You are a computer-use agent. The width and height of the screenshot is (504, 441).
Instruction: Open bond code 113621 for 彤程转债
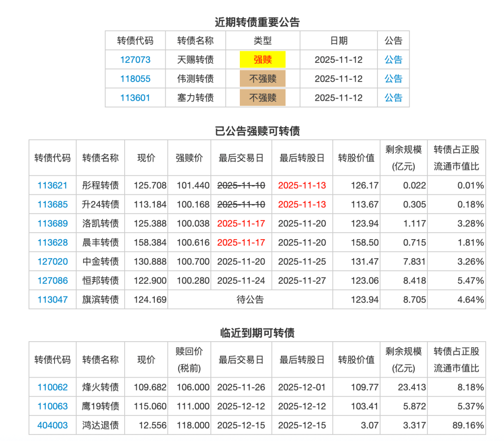52,186
